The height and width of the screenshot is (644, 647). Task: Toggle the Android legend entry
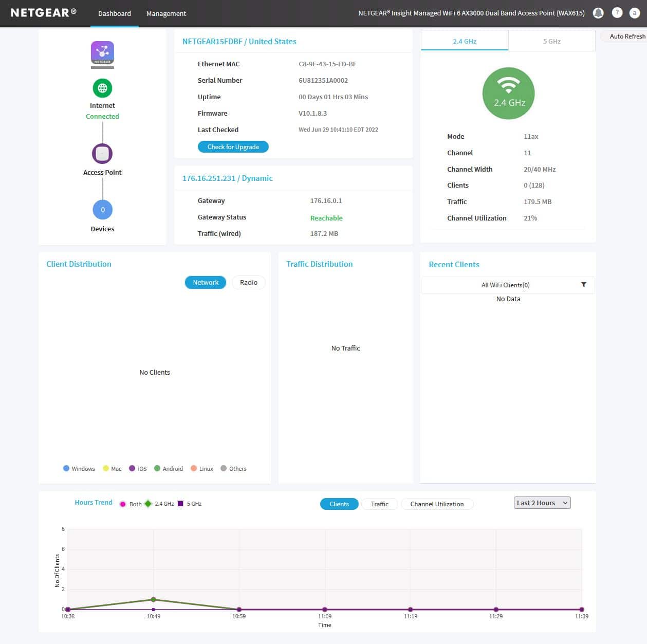(x=168, y=469)
